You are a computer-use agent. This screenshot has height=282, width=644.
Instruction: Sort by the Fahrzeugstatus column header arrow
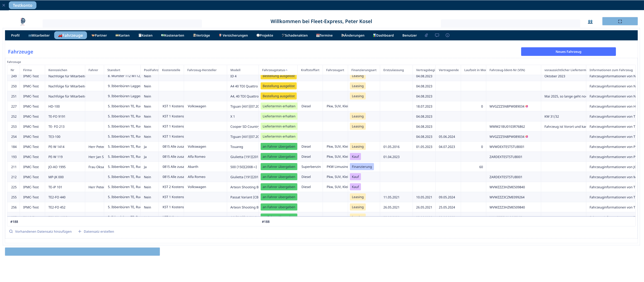(286, 70)
